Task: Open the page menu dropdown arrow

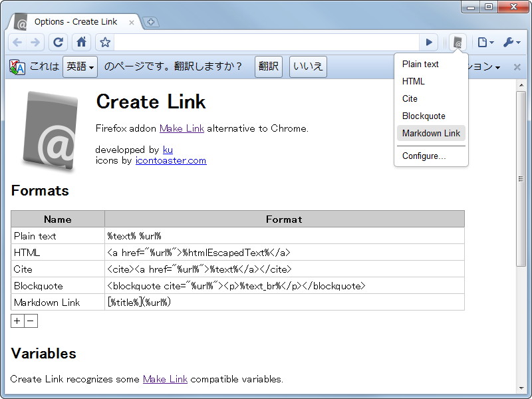Action: 490,42
